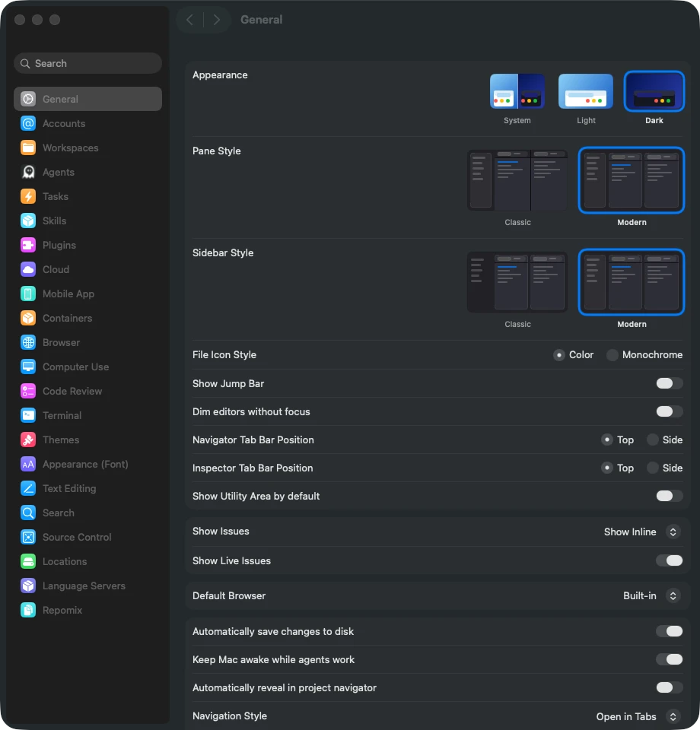
Task: Set Navigator Tab Bar Position to Top
Action: point(607,440)
